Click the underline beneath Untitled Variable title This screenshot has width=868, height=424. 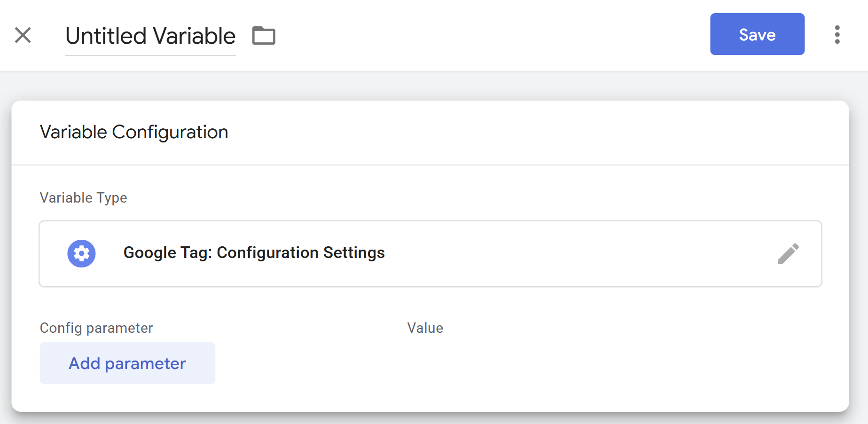pos(150,55)
